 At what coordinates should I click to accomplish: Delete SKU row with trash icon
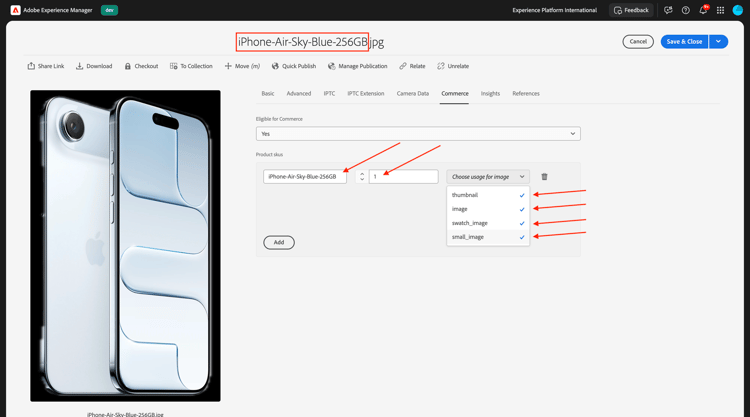(544, 176)
